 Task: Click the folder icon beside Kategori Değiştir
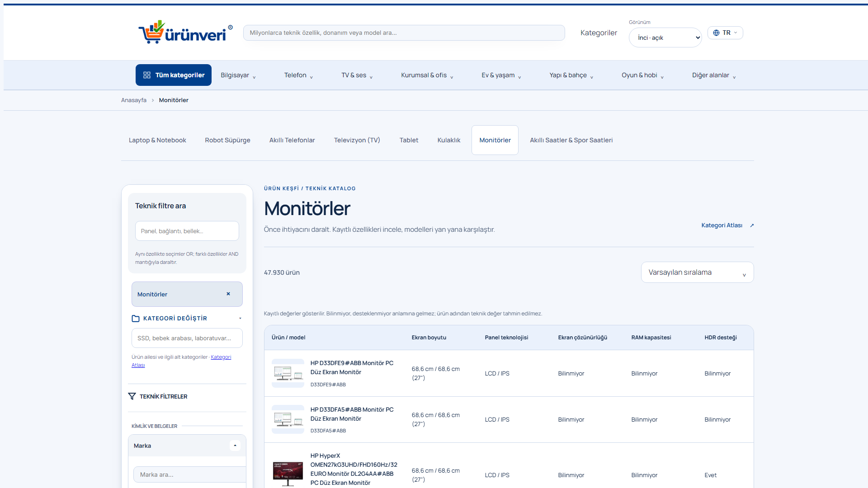[136, 319]
